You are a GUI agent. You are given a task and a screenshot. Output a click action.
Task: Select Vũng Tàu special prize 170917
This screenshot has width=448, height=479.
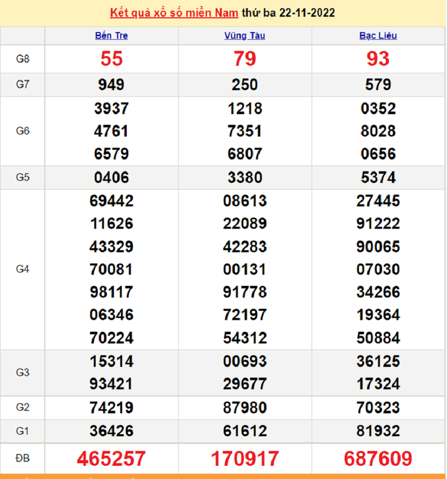pos(245,459)
